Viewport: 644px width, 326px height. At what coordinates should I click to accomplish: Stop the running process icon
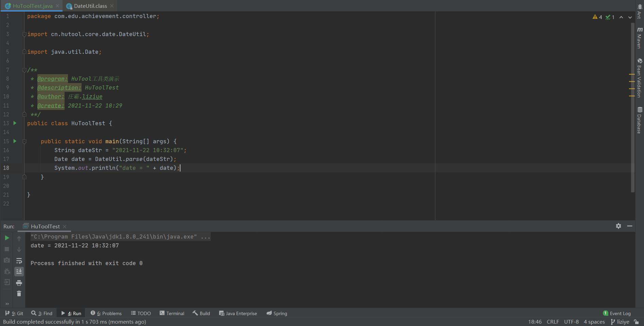7,249
